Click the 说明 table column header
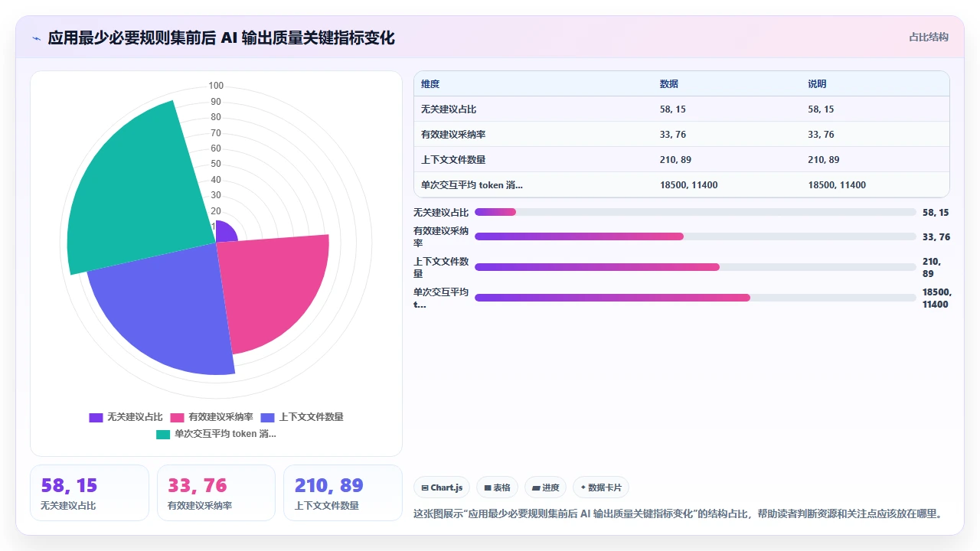 coord(817,84)
